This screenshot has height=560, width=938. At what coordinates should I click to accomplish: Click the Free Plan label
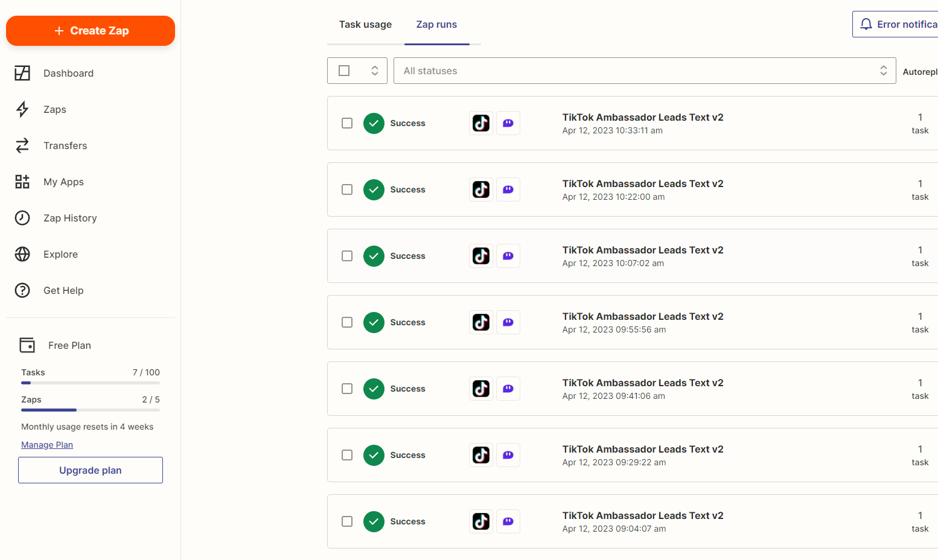click(69, 345)
